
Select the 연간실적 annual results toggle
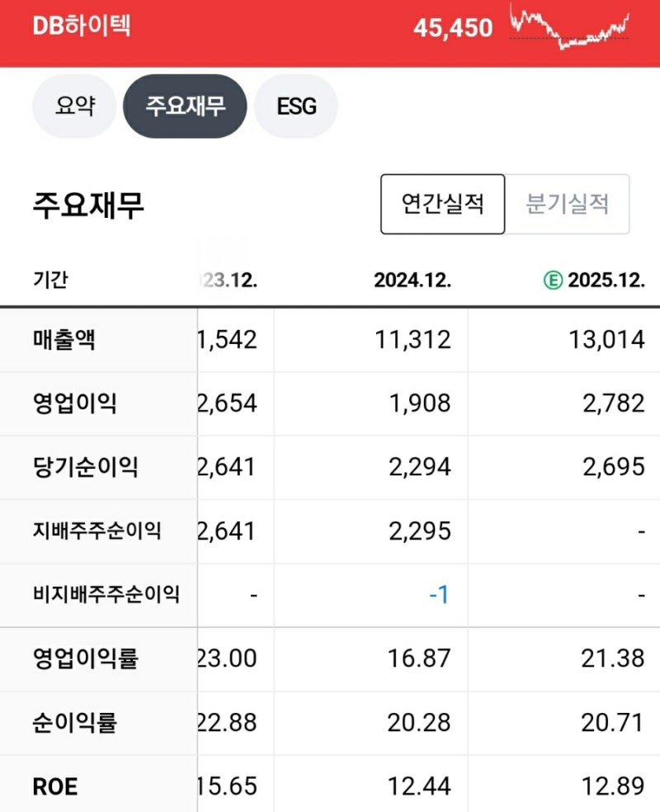coord(443,204)
